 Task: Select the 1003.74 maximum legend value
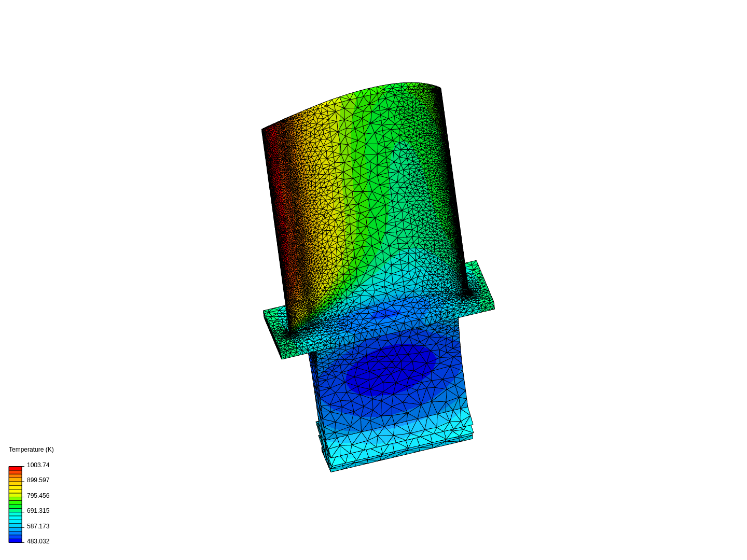38,465
